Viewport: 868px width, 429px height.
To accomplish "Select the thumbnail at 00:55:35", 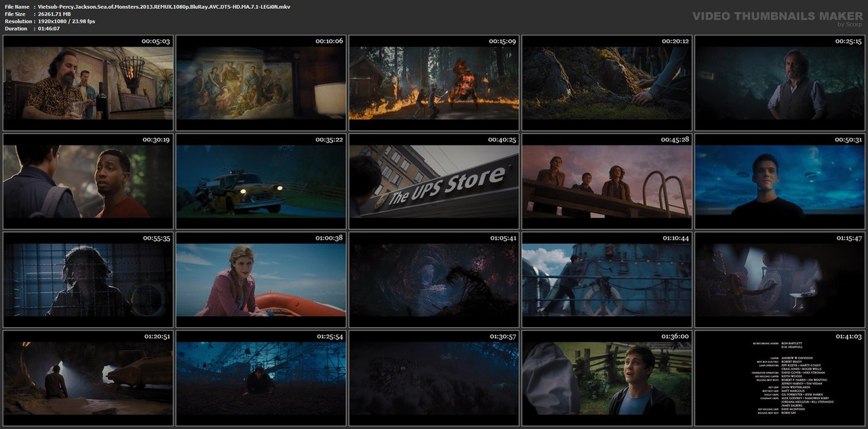I will click(x=88, y=280).
